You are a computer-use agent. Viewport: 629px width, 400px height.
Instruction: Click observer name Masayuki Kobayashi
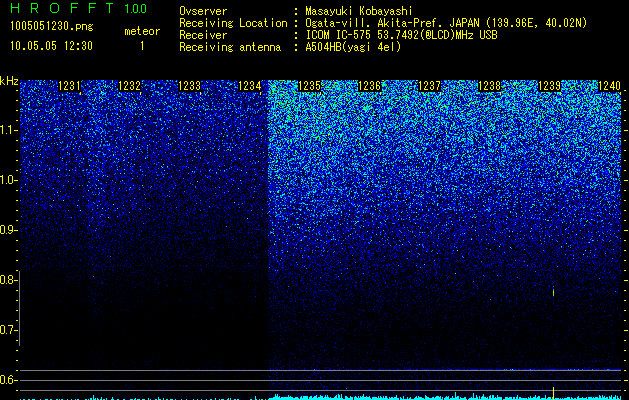click(359, 11)
